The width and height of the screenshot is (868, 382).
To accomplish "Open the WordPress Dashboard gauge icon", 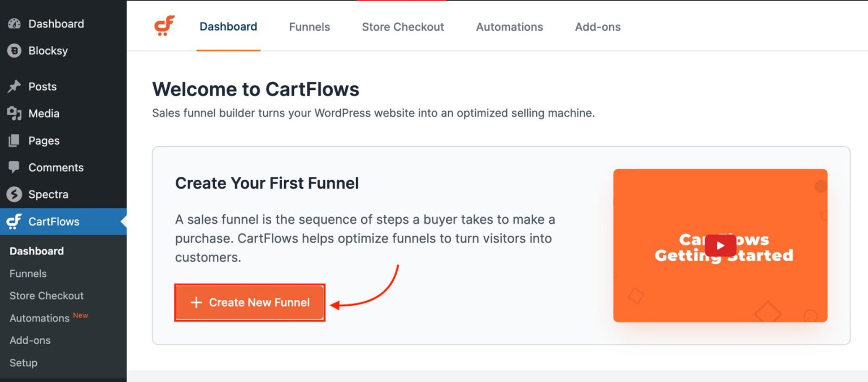I will [14, 23].
